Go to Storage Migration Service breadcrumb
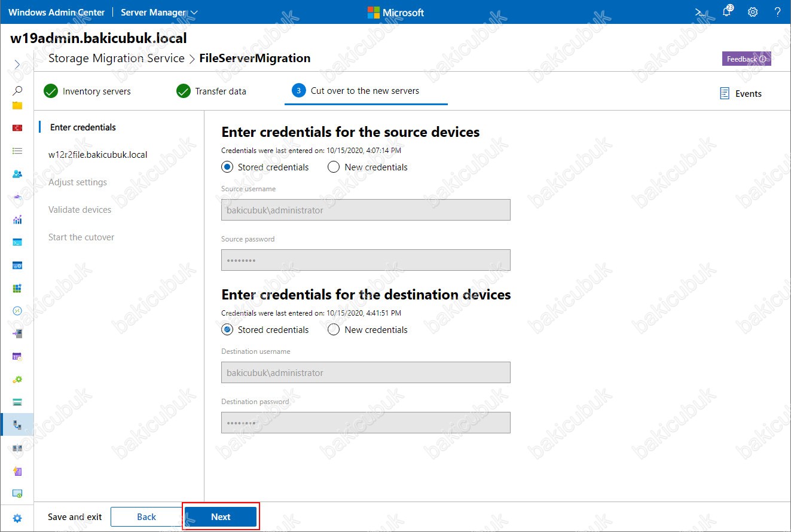Screen dimensions: 791x532 point(117,58)
